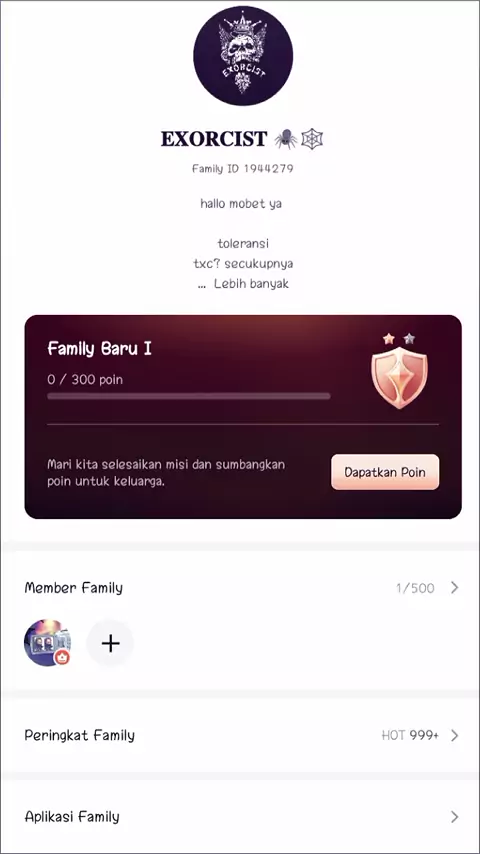Screen dimensions: 480x854
Task: Open the existing member's profile picture
Action: [x=47, y=643]
